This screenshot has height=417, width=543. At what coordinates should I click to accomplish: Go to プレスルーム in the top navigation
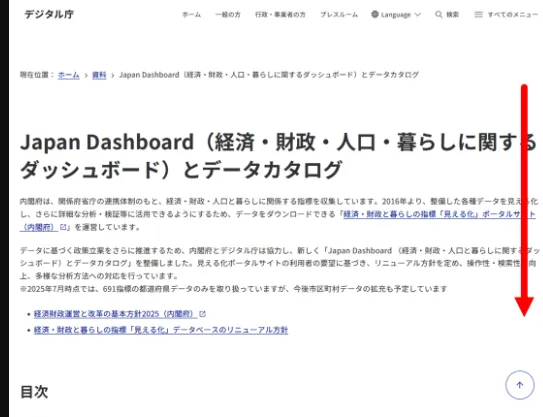click(339, 15)
